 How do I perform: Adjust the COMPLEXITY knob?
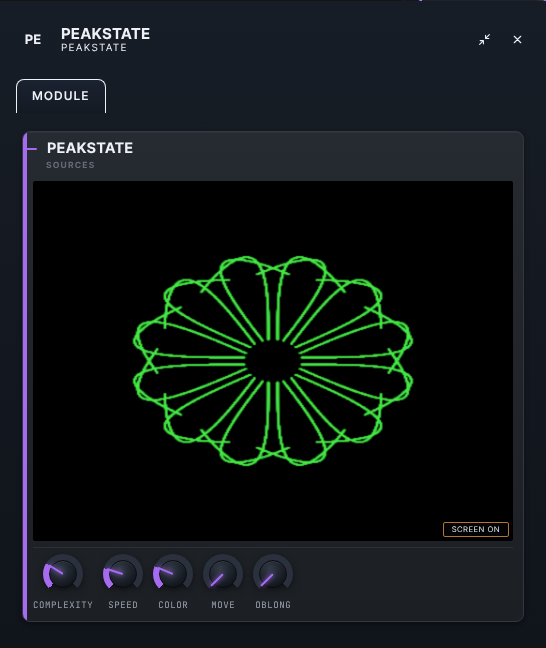coord(63,574)
